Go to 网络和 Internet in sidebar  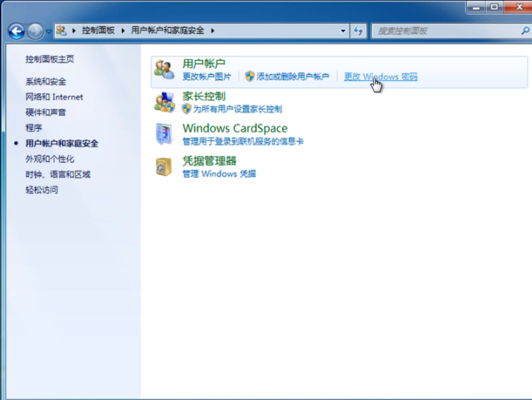pyautogui.click(x=55, y=97)
